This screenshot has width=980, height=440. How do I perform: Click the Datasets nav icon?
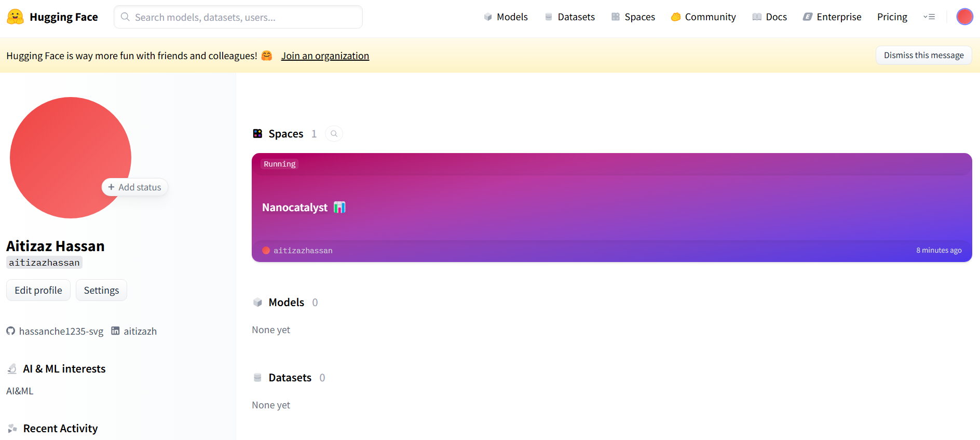(x=549, y=17)
